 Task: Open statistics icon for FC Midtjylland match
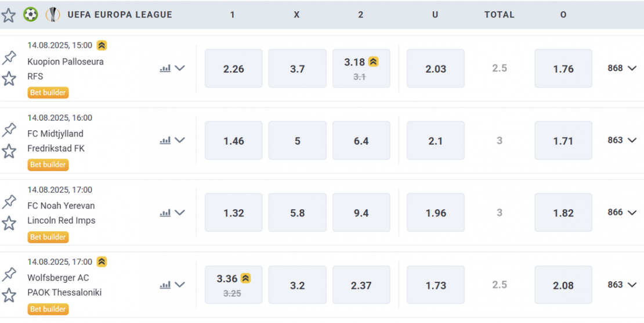(x=165, y=141)
